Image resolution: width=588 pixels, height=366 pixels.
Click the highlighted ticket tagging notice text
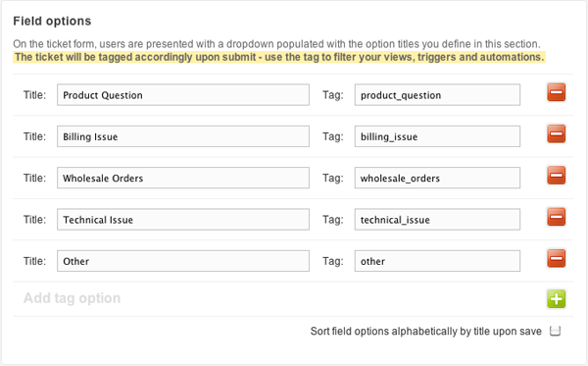point(279,57)
